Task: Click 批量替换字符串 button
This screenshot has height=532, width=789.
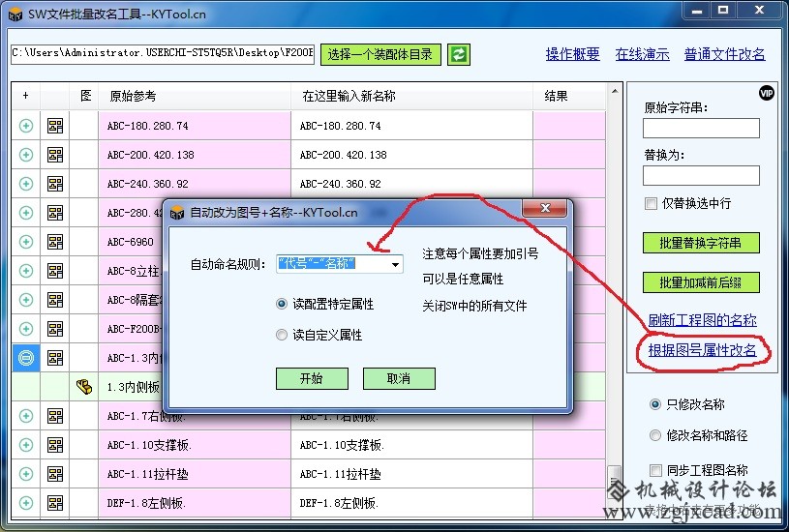Action: point(701,243)
